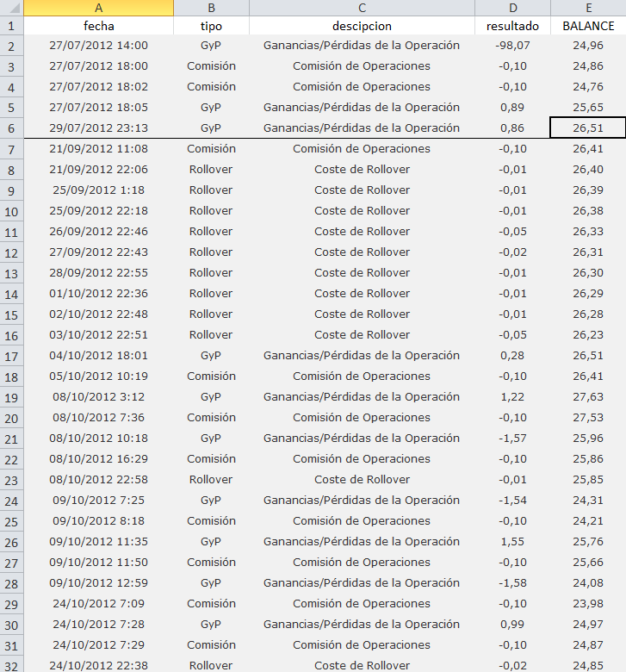Select the 'Rollover' tipo cell in row 23

point(211,479)
